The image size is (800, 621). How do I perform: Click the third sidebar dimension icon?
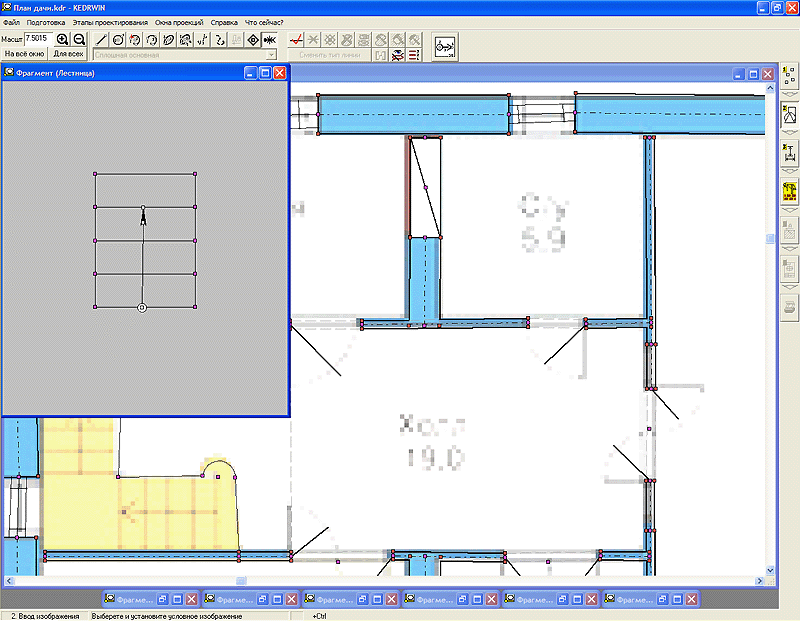(788, 152)
